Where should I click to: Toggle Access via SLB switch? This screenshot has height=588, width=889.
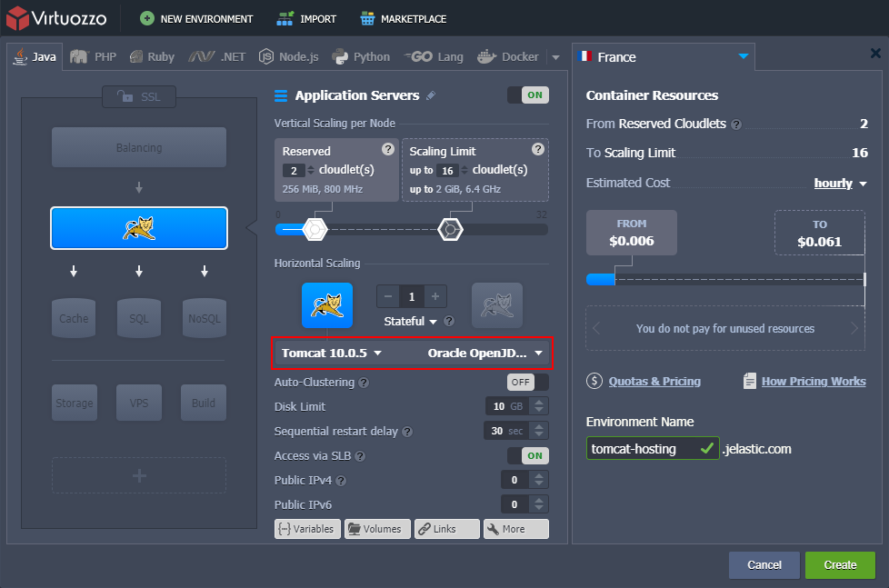coord(528,455)
